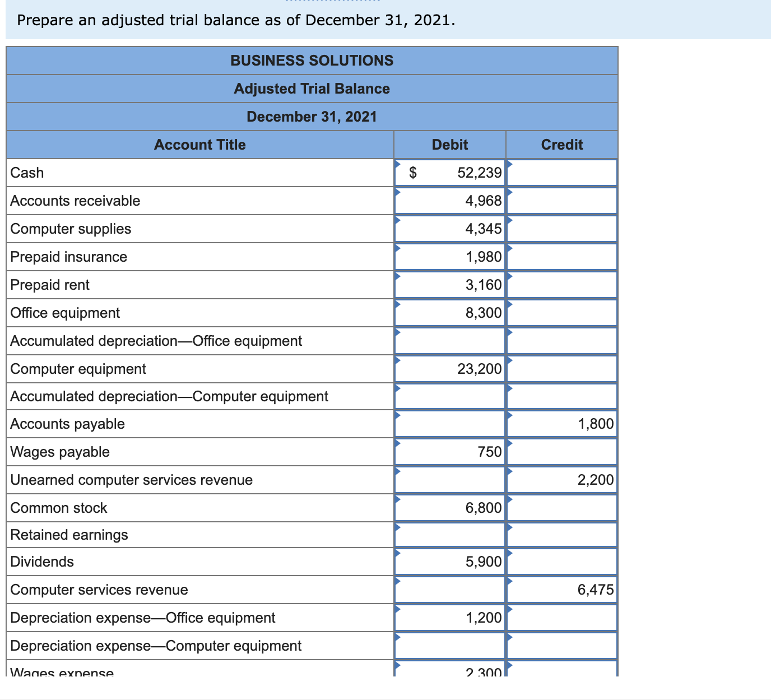Click the Prepaid rent account title
Image resolution: width=771 pixels, height=700 pixels.
point(50,285)
